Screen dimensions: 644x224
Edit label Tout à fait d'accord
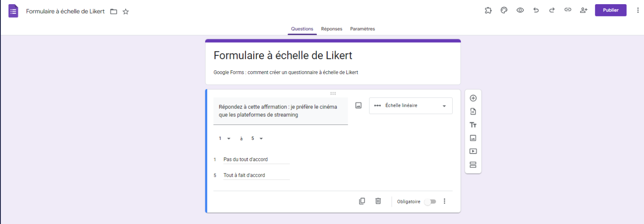pyautogui.click(x=256, y=175)
